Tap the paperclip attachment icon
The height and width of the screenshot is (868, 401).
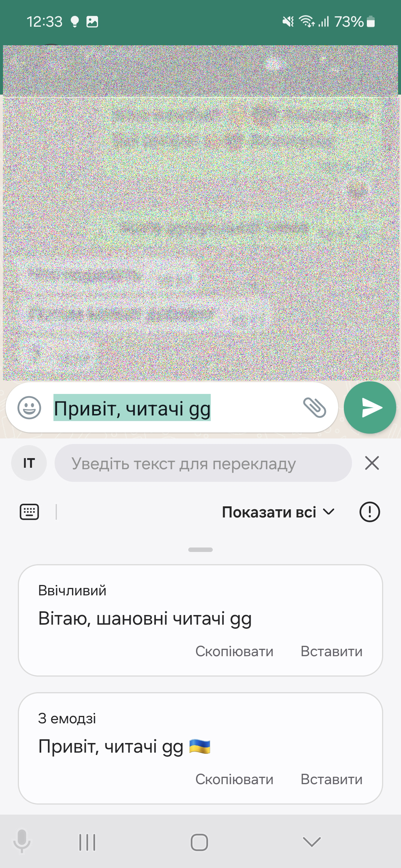pos(314,407)
